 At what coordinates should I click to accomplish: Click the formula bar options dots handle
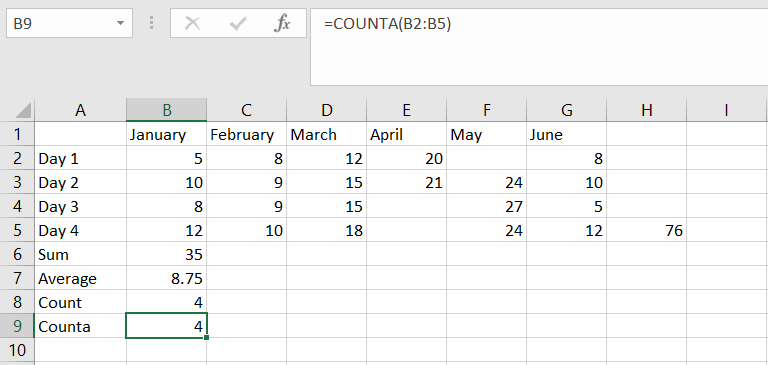pos(151,23)
